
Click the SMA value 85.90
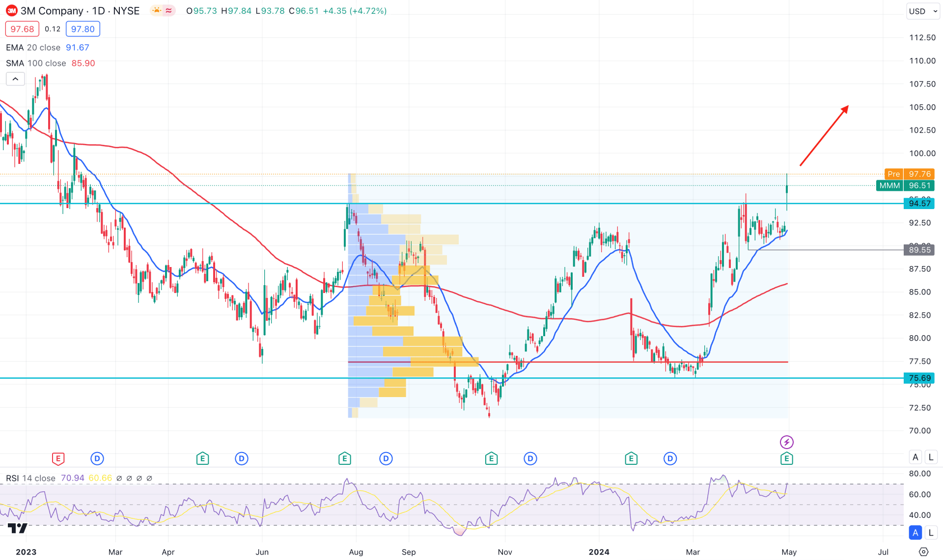pyautogui.click(x=83, y=63)
